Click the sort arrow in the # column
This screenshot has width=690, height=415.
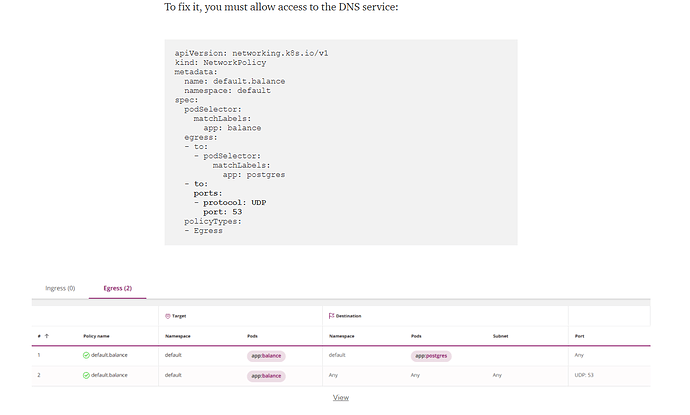click(47, 336)
